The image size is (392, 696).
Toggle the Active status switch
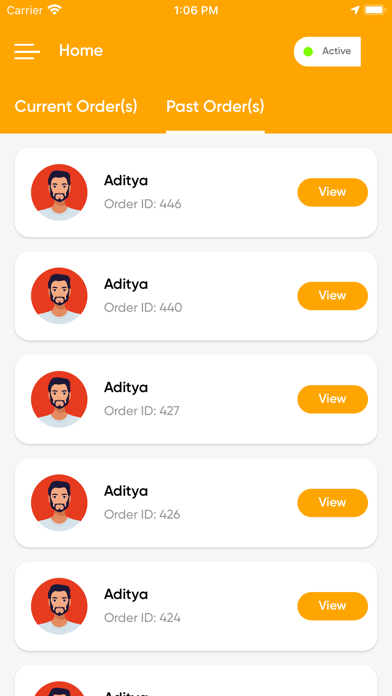(x=327, y=51)
